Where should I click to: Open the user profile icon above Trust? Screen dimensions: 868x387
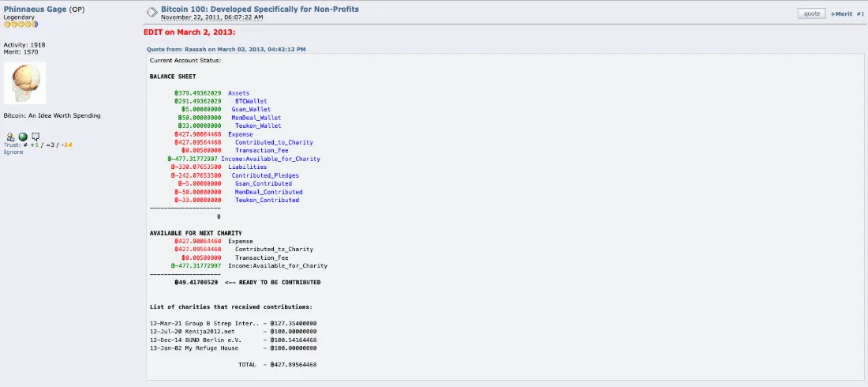[10, 137]
